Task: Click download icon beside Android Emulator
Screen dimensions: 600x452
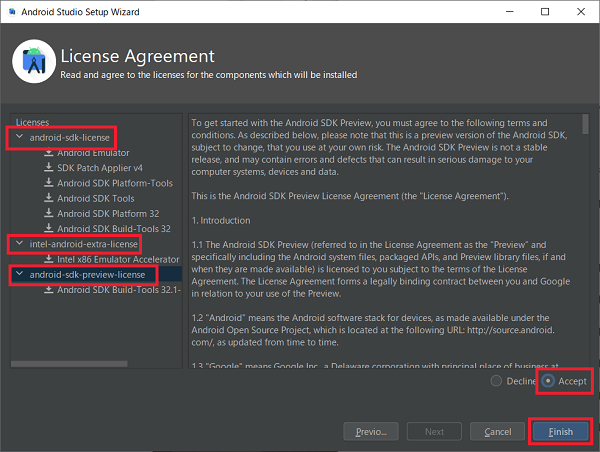Action: click(49, 152)
